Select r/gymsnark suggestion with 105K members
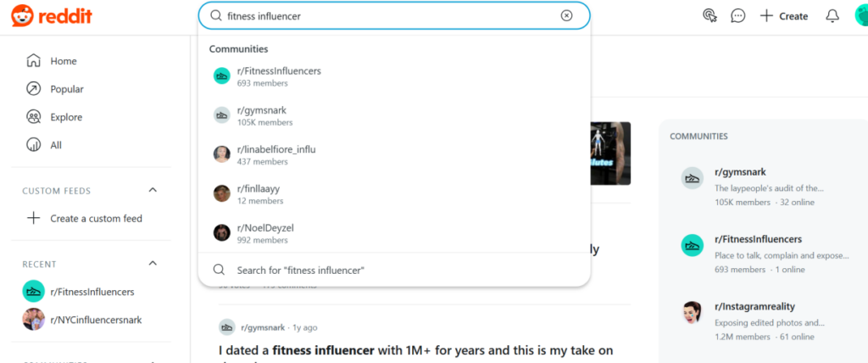This screenshot has width=868, height=363. tap(393, 116)
